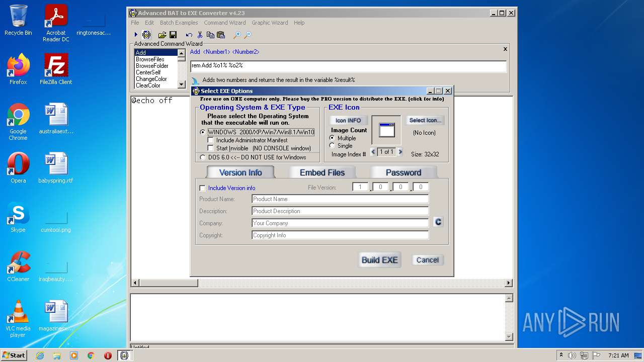
Task: Click the rem Add command text field
Action: coord(348,66)
